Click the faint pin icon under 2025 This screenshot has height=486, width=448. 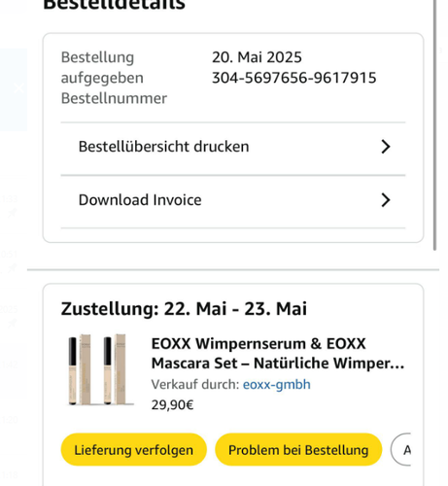(13, 323)
